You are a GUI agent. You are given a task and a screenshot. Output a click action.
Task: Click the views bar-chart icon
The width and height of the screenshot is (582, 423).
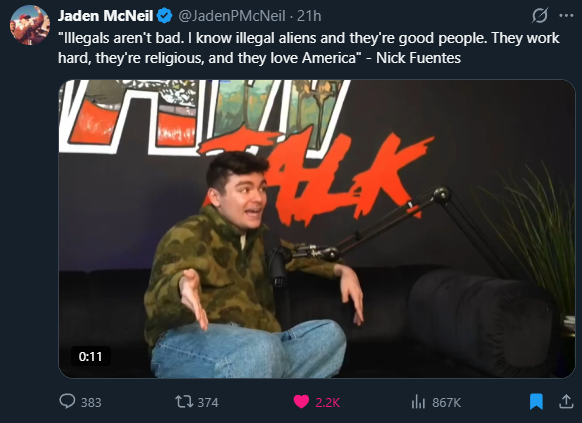(x=418, y=402)
